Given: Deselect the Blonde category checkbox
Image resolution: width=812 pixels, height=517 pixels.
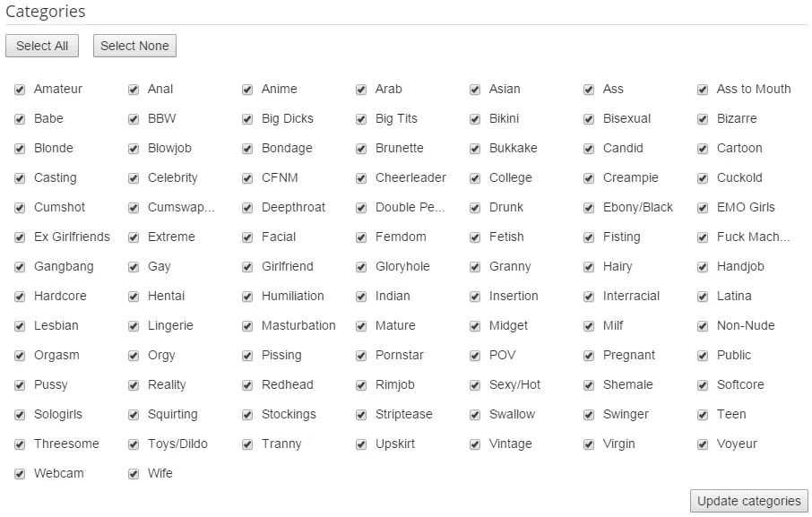Looking at the screenshot, I should [20, 149].
